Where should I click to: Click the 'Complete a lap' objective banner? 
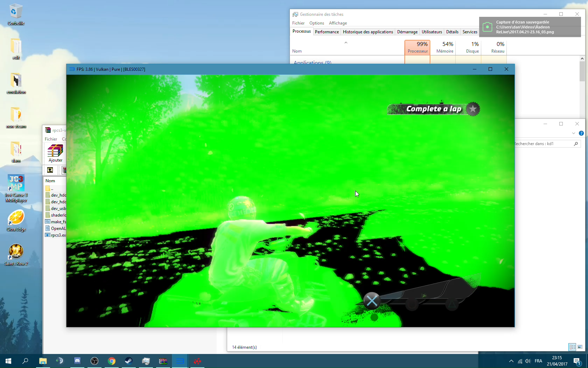433,109
